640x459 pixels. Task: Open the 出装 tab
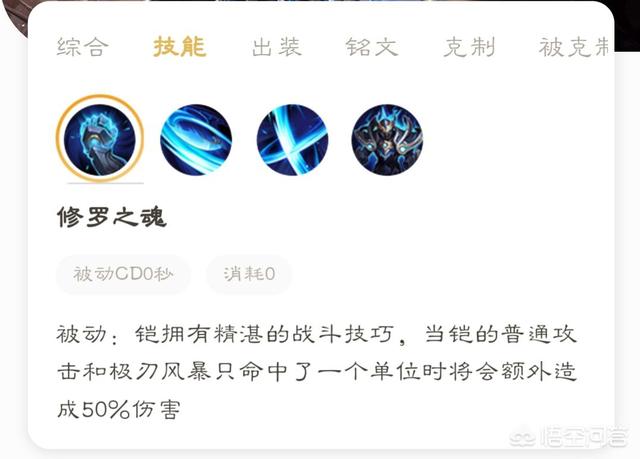pos(277,47)
